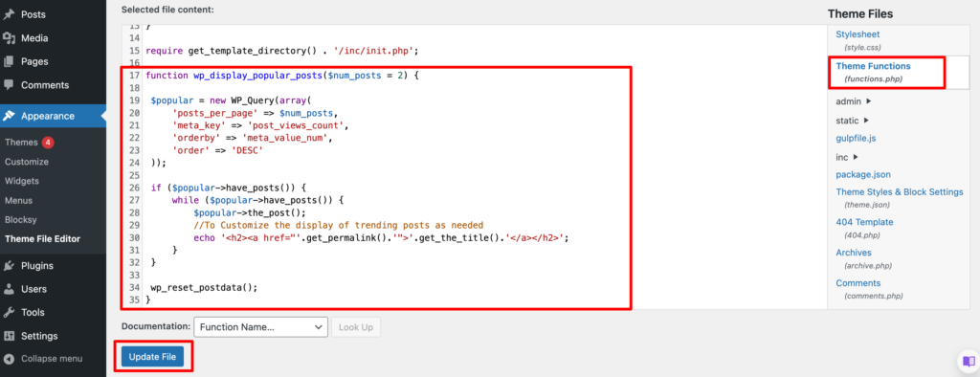Click the 'Selected file content:' label

pos(167,10)
